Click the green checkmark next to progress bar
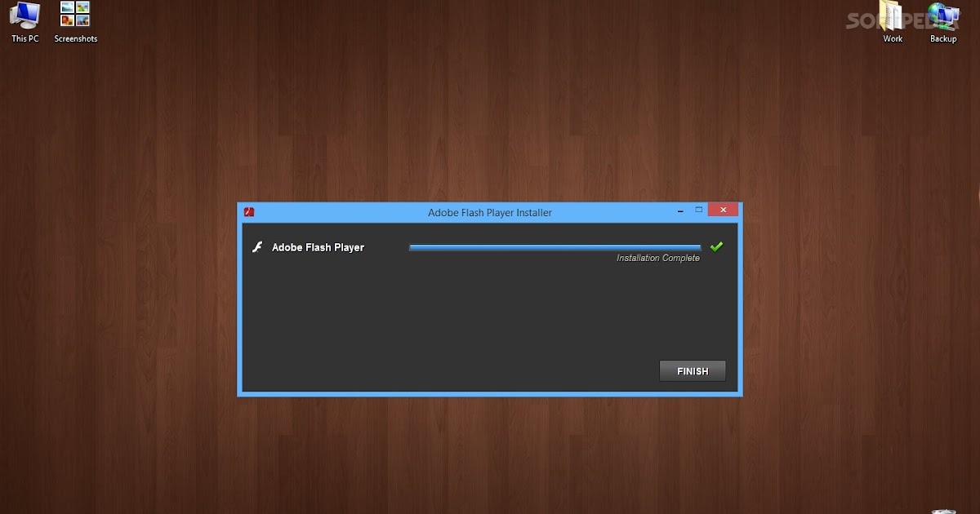 tap(717, 246)
